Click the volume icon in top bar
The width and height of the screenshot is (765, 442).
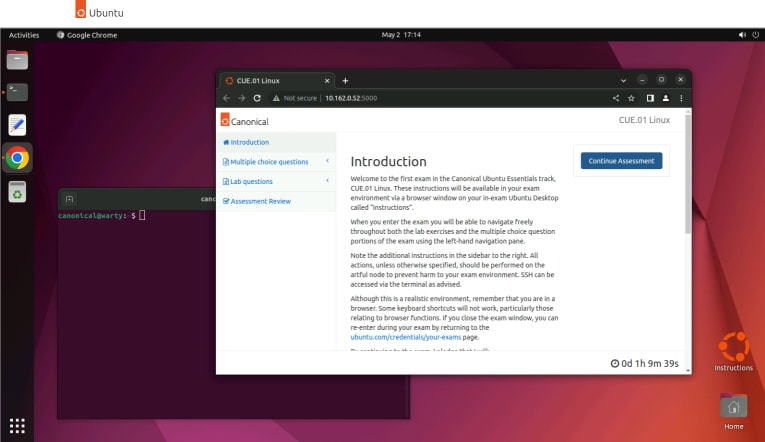(742, 35)
